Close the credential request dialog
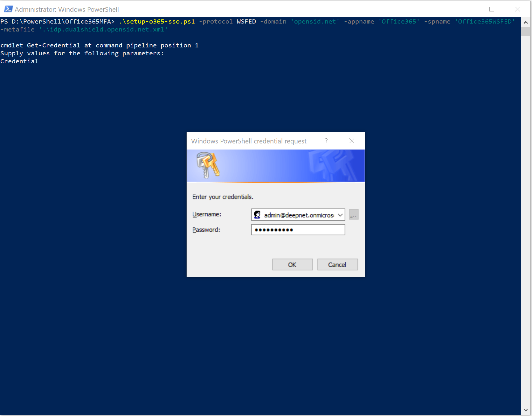Screen dimensions: 532x416 point(352,141)
